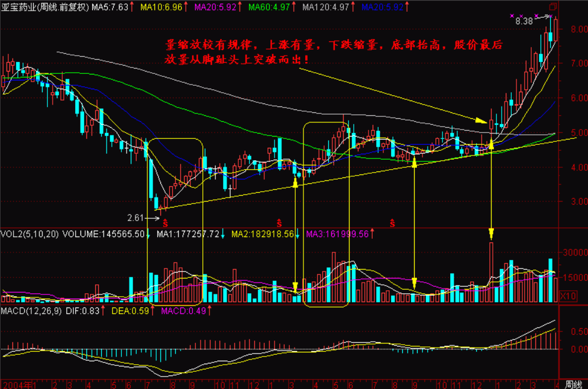Screen dimensions: 588x389
Task: Open the 周线 period selector at bottom-right
Action: pos(573,384)
